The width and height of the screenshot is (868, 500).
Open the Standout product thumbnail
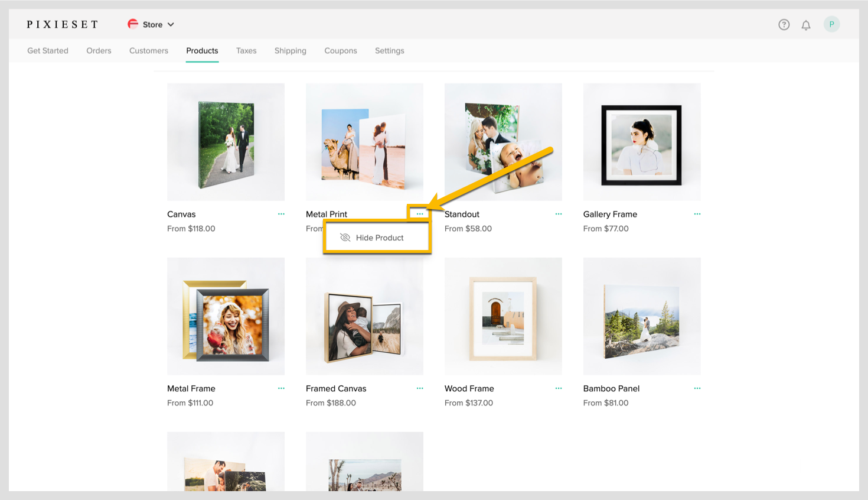(503, 142)
